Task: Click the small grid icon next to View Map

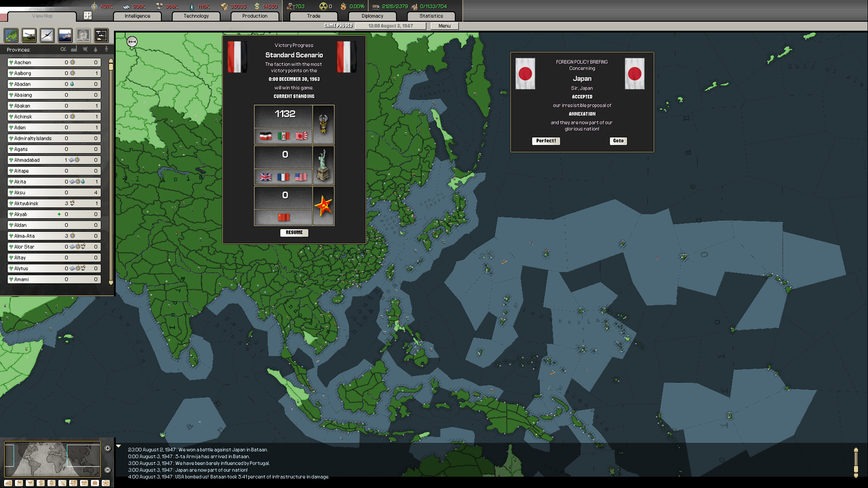Action: pyautogui.click(x=88, y=16)
